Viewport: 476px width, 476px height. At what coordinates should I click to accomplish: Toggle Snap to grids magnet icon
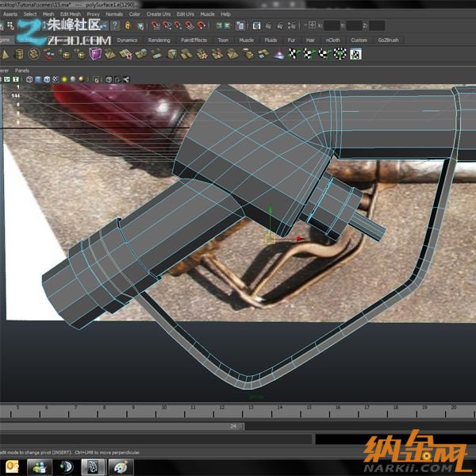coord(155,26)
